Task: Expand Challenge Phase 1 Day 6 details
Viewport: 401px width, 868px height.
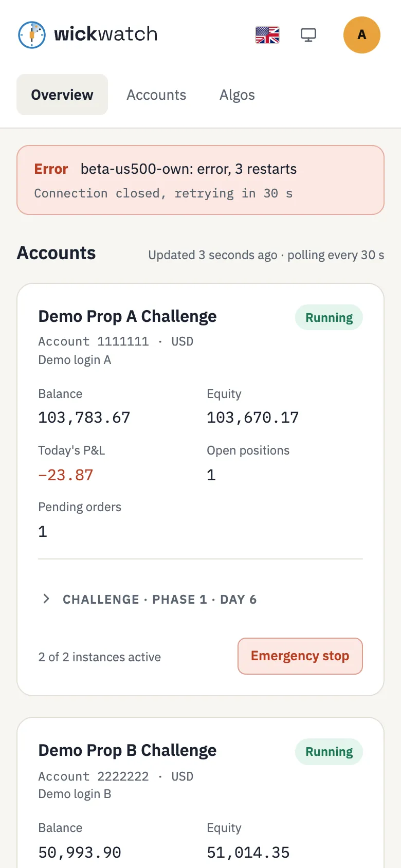Action: [x=159, y=600]
